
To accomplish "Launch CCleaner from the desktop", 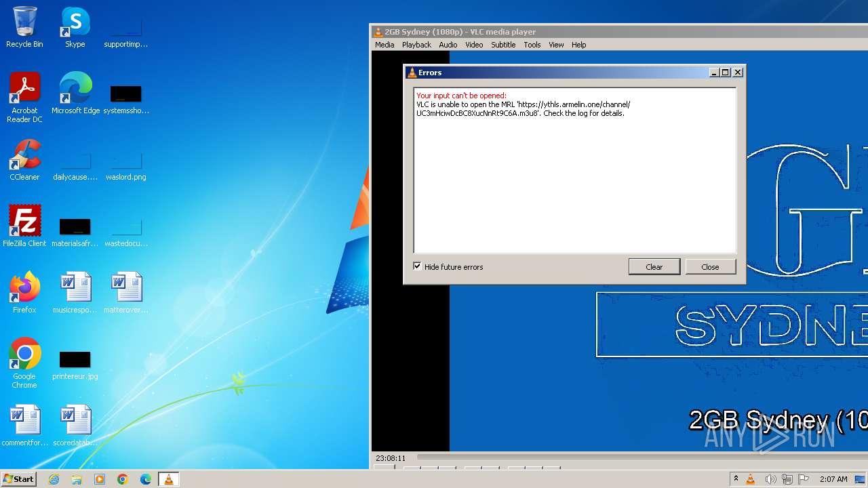I will point(24,160).
